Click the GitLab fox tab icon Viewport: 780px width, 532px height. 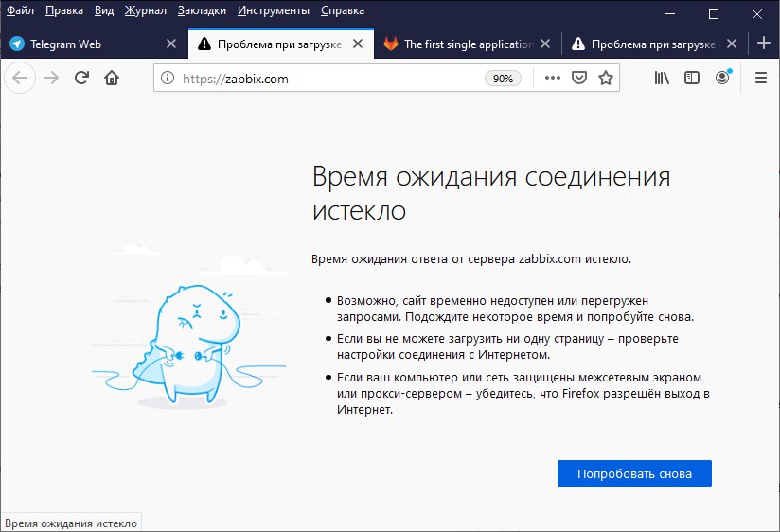tap(391, 44)
